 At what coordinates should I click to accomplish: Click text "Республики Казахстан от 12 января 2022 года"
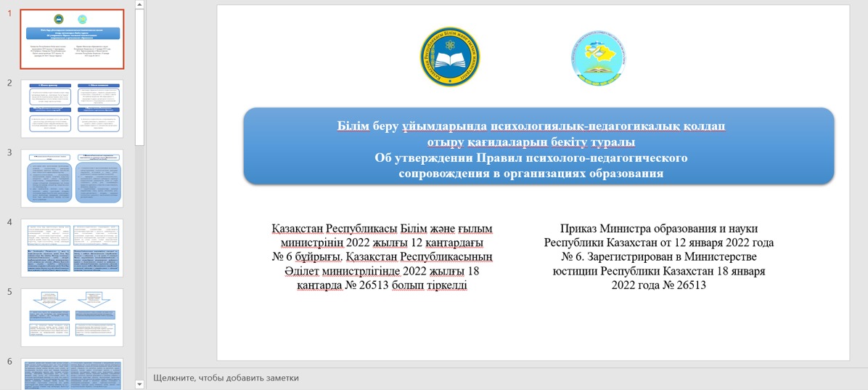pos(659,243)
